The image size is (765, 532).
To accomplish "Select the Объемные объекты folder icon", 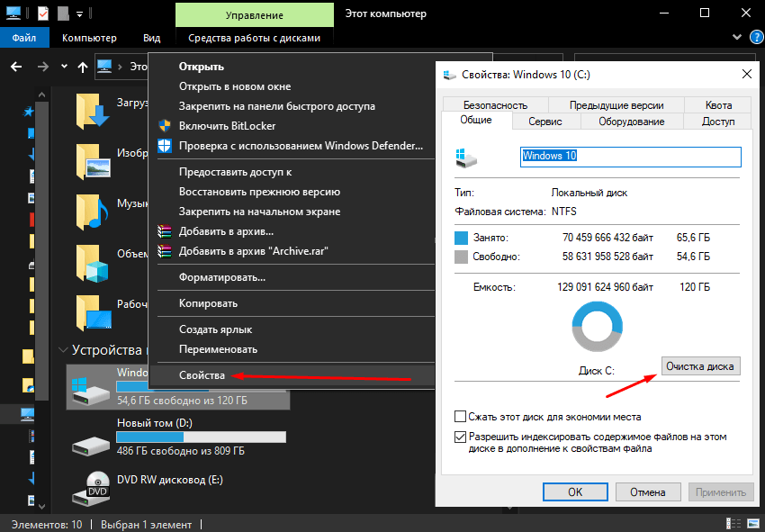I will (x=92, y=264).
